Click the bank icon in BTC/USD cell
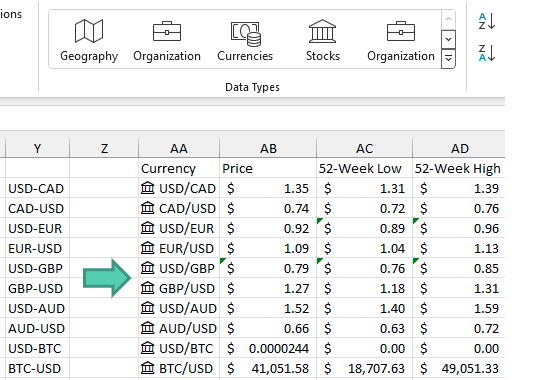 click(x=148, y=368)
